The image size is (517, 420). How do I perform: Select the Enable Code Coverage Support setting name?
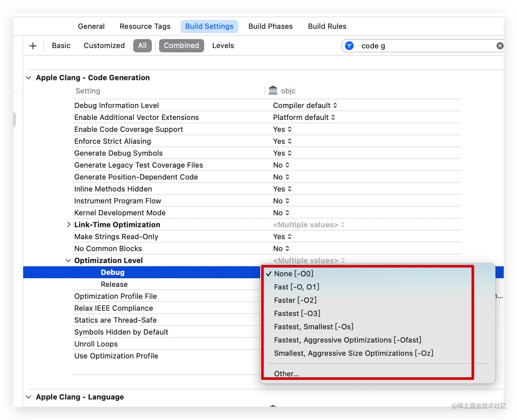point(129,130)
